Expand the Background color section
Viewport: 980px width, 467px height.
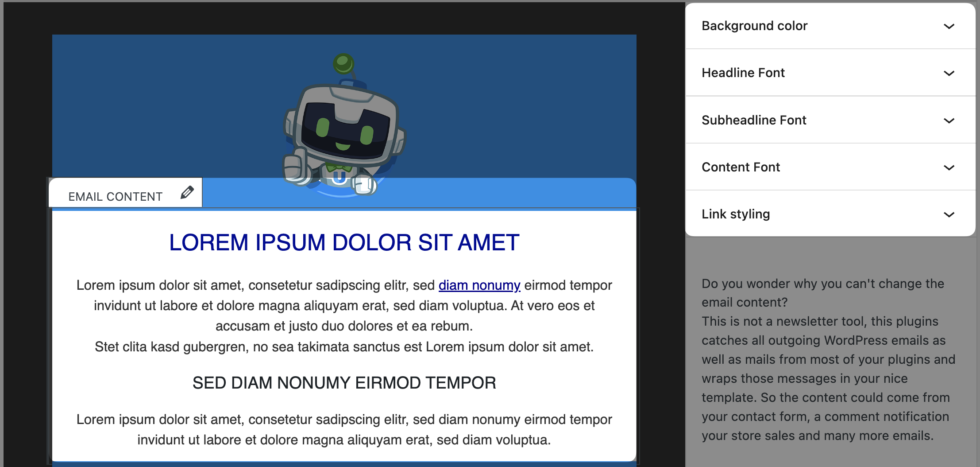pos(754,26)
